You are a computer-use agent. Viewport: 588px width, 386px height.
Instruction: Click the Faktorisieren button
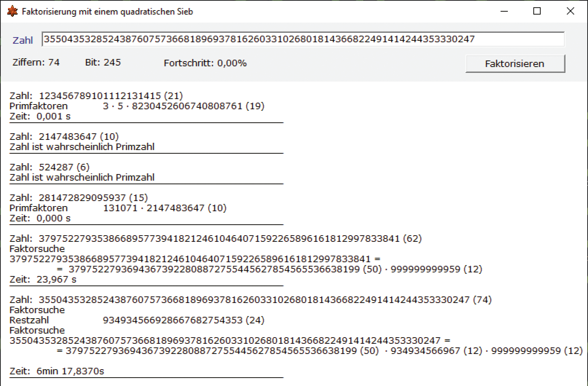[515, 64]
